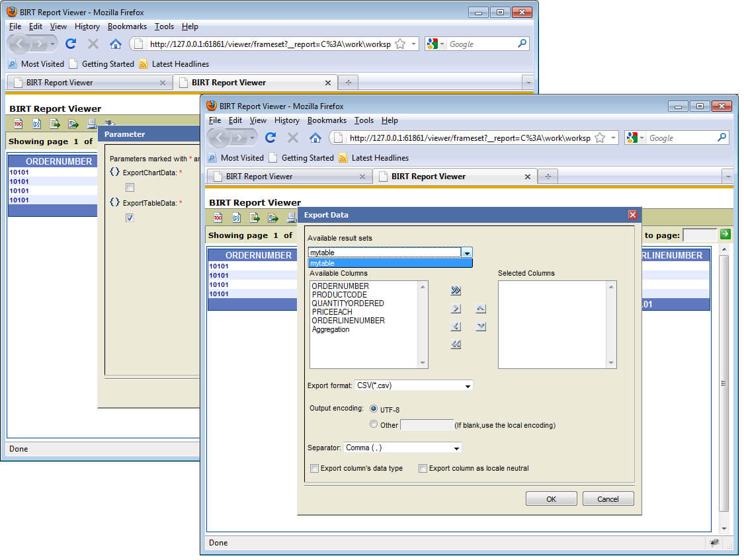Viewport: 744px width, 560px height.
Task: Open Bookmarks menu in front window
Action: 327,120
